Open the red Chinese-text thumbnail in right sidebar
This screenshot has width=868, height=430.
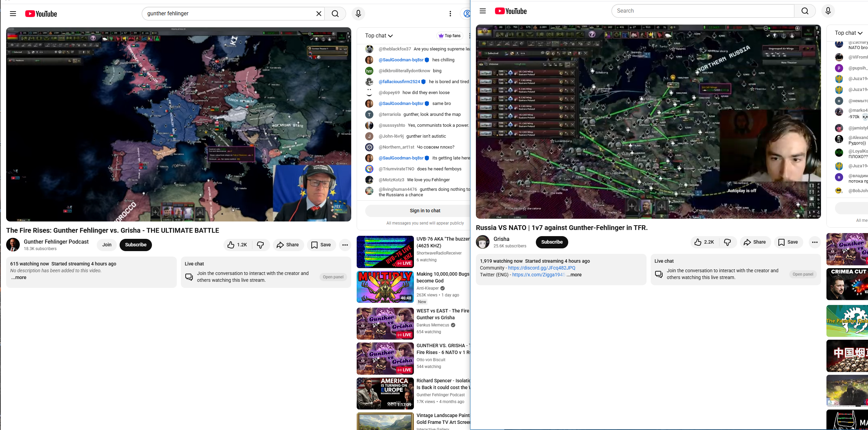[847, 356]
